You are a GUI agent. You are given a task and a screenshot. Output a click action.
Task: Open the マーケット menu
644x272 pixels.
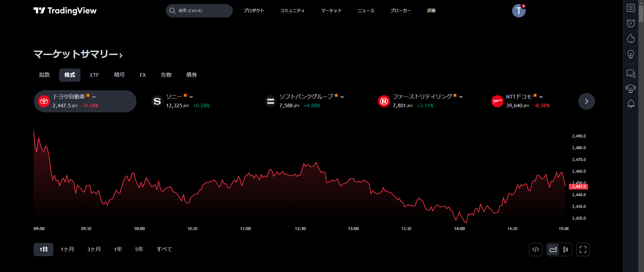(x=331, y=11)
